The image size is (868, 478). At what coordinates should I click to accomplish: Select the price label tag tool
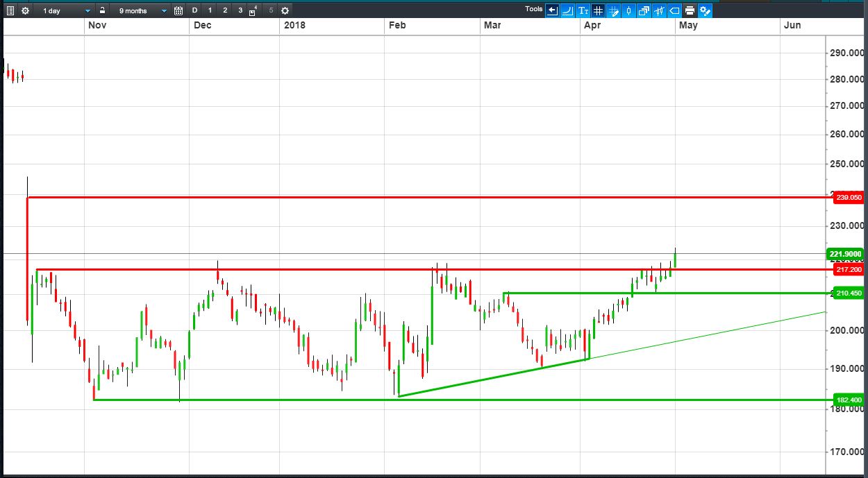674,10
